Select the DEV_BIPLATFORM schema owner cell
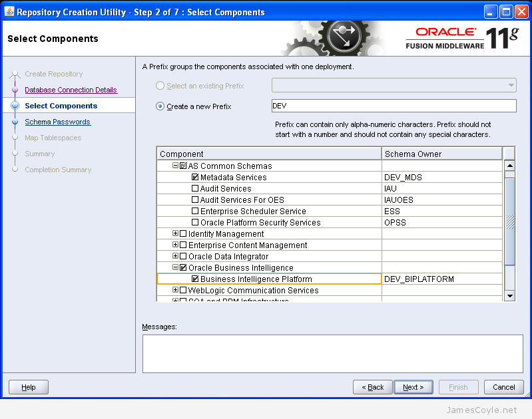 [442, 279]
